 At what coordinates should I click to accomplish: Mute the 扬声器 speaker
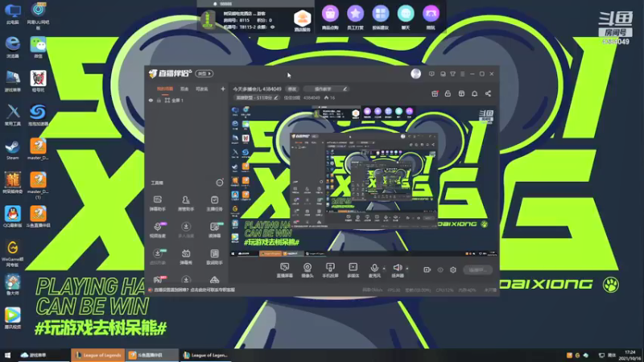[397, 270]
